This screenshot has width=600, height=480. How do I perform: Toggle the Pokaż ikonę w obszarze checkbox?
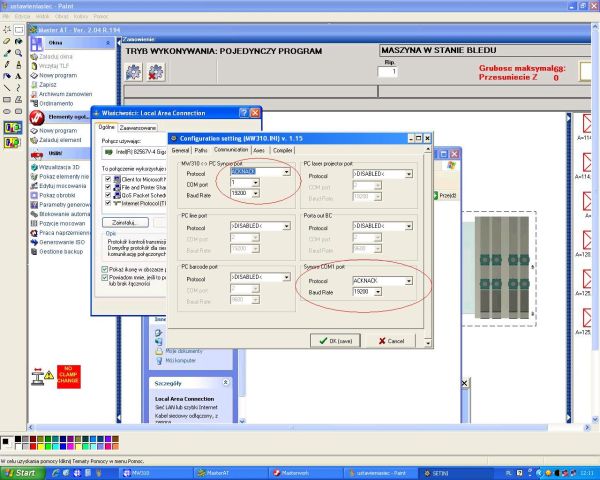(x=104, y=269)
